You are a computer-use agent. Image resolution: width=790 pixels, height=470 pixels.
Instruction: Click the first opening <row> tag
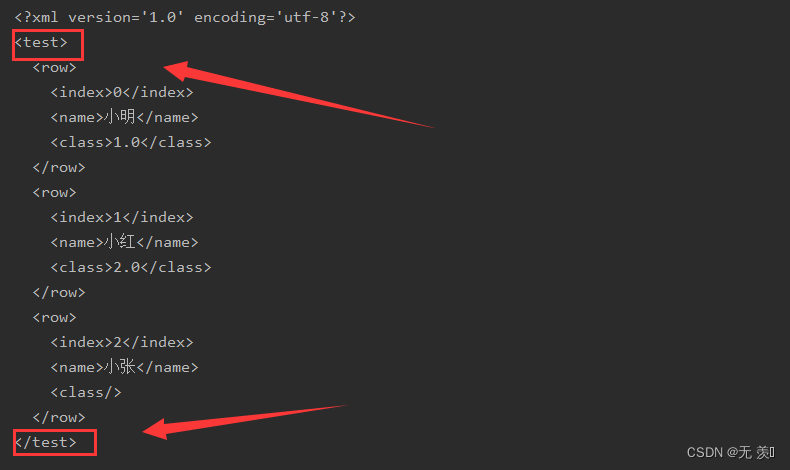(54, 67)
